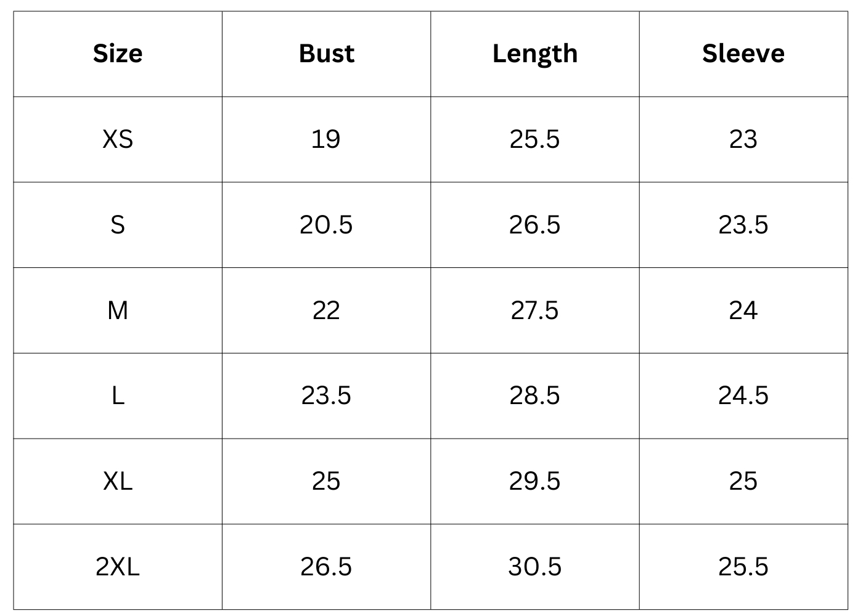
Task: Click the Length column header
Action: click(535, 54)
